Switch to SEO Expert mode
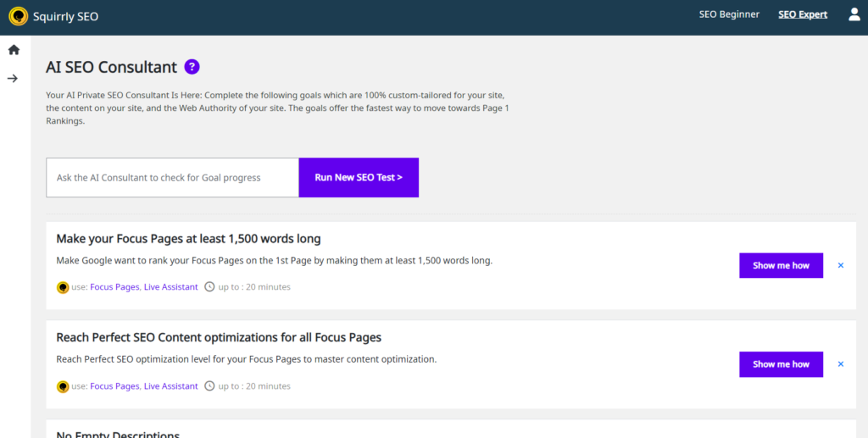The width and height of the screenshot is (868, 438). click(x=803, y=14)
